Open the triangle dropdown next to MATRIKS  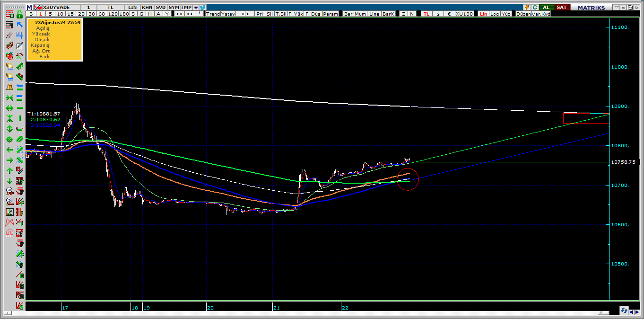click(x=616, y=8)
